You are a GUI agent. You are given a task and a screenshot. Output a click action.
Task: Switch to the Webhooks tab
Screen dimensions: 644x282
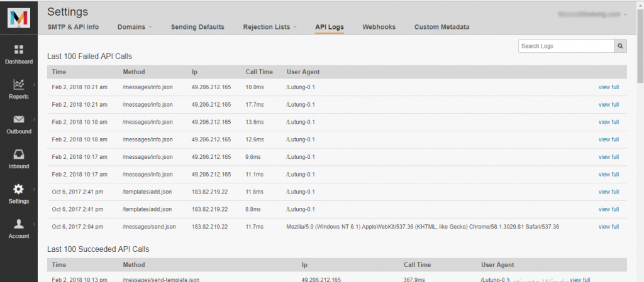click(x=379, y=27)
